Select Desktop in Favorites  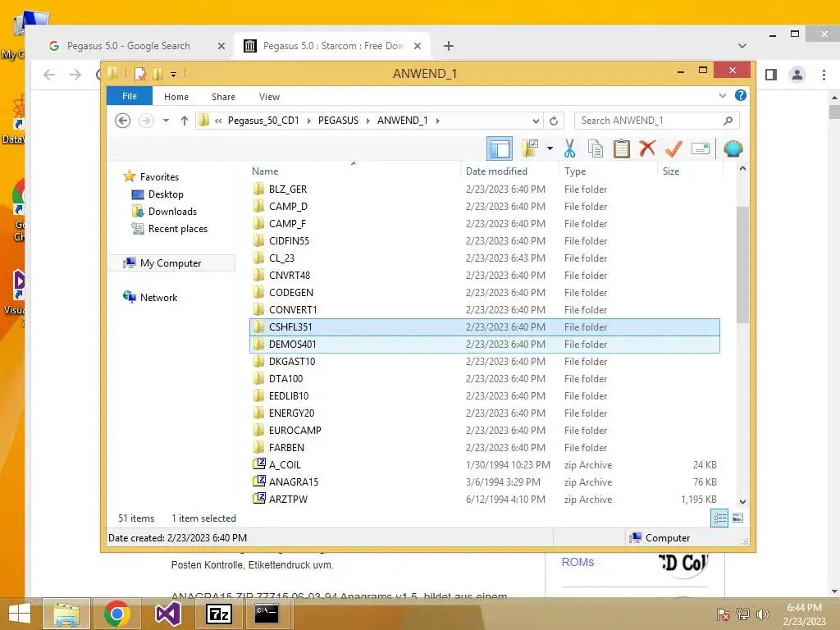(x=166, y=194)
